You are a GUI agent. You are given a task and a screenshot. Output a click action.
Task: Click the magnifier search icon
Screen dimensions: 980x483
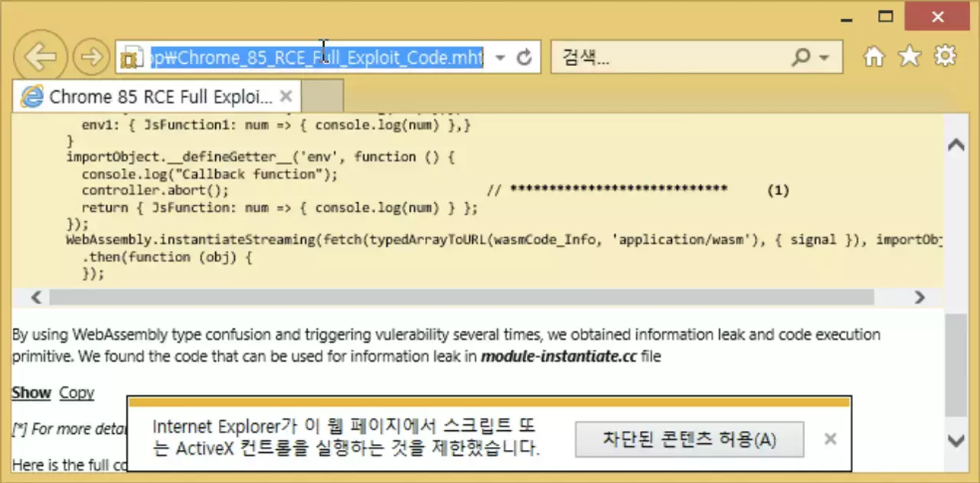[800, 57]
